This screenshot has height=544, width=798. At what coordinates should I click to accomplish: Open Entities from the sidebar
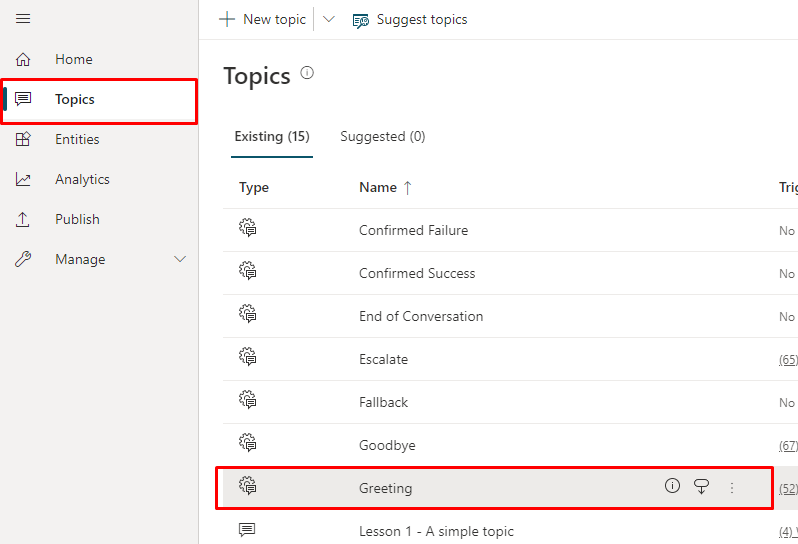[77, 139]
